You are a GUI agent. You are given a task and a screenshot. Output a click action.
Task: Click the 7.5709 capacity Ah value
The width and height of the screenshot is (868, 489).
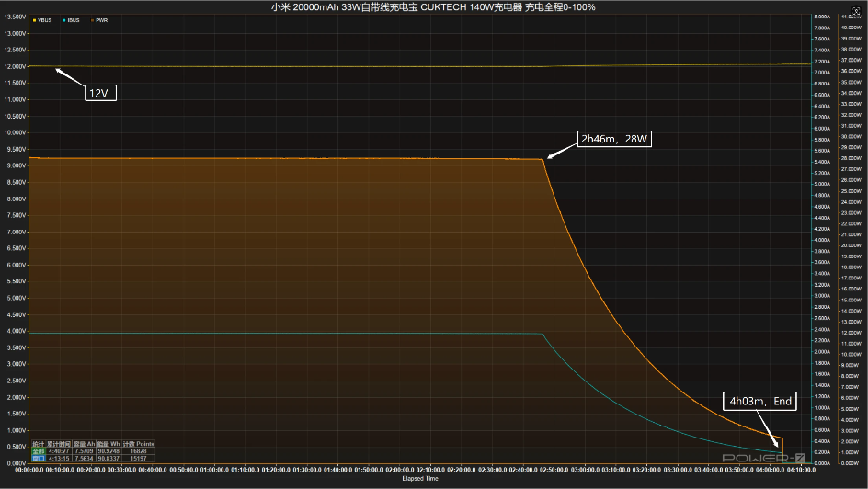click(x=85, y=450)
